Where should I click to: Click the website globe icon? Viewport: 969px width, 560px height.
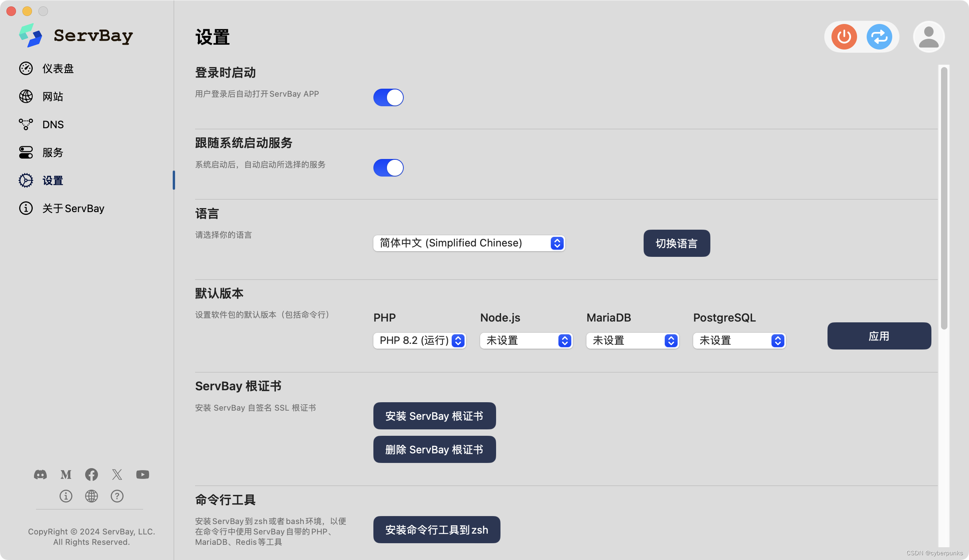point(26,96)
